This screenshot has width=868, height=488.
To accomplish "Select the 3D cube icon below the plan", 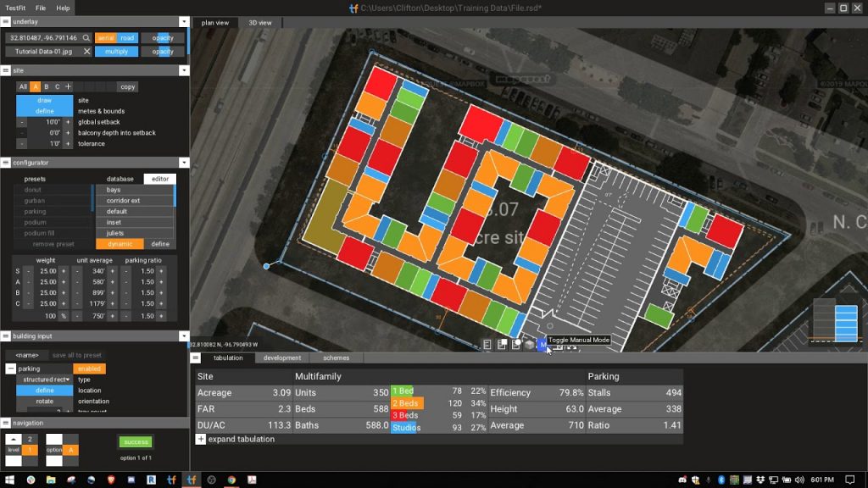I will [x=529, y=345].
